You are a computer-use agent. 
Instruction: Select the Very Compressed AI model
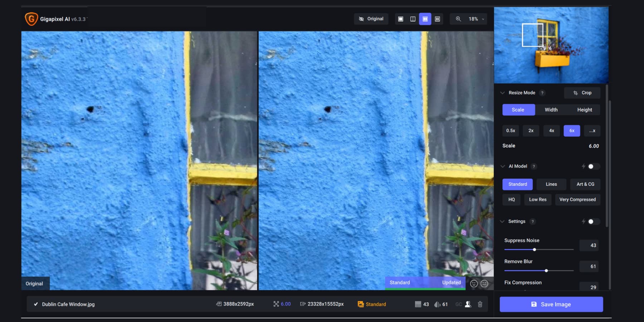click(x=577, y=200)
